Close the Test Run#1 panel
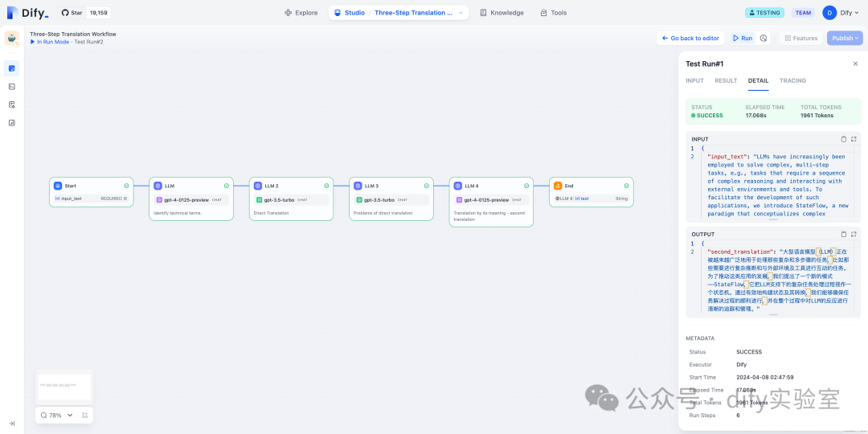Viewport: 868px width, 434px height. coord(855,63)
